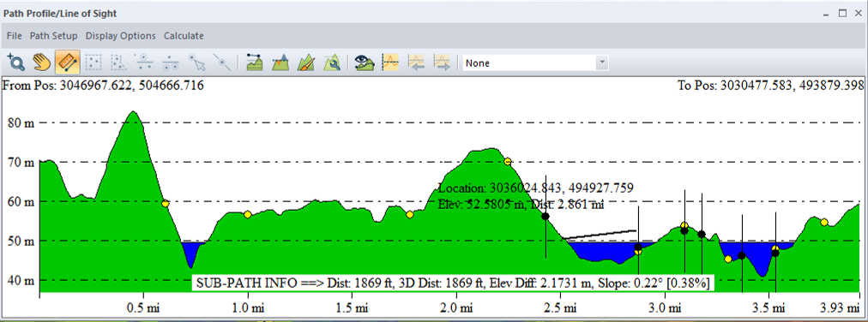Open the Calculate menu
The height and width of the screenshot is (322, 868).
184,36
